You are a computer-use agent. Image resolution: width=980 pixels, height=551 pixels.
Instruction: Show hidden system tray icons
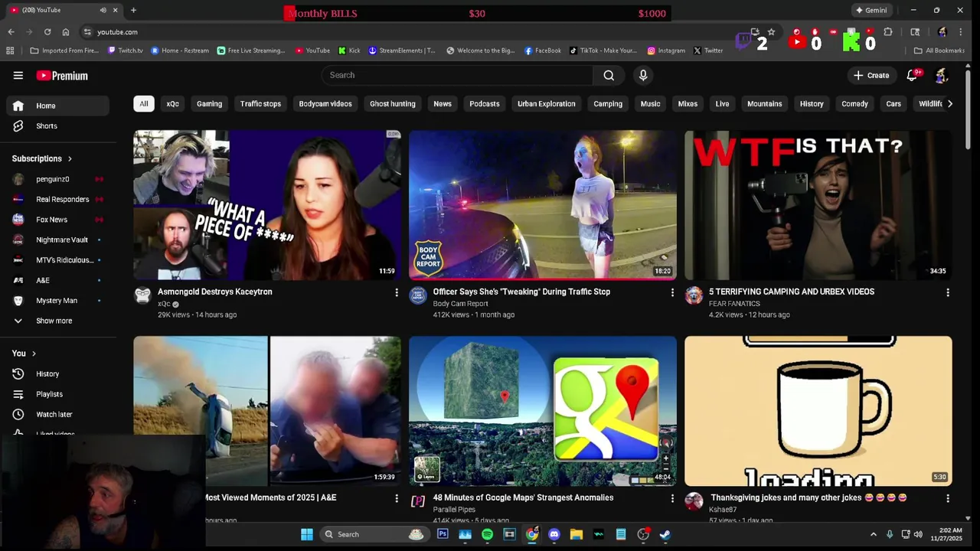pos(874,534)
